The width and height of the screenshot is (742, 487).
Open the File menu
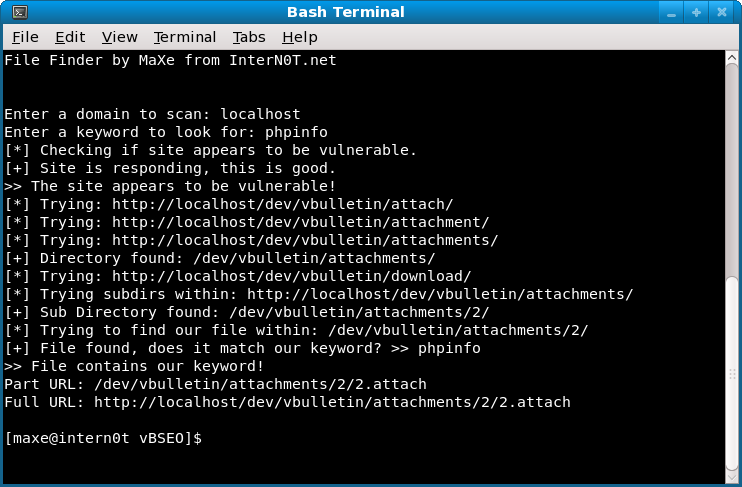(26, 37)
